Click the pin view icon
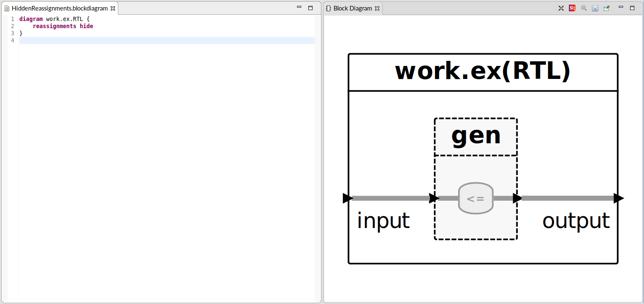The image size is (644, 304). pyautogui.click(x=606, y=8)
